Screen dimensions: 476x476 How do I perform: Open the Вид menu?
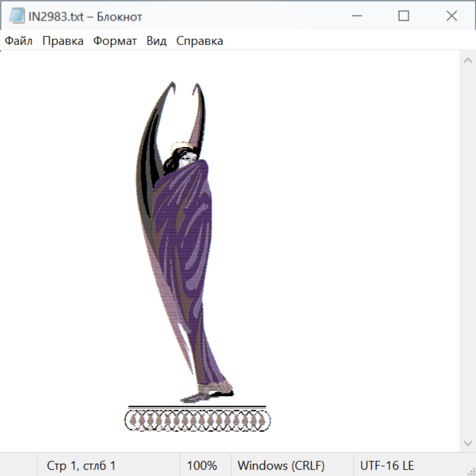[156, 41]
